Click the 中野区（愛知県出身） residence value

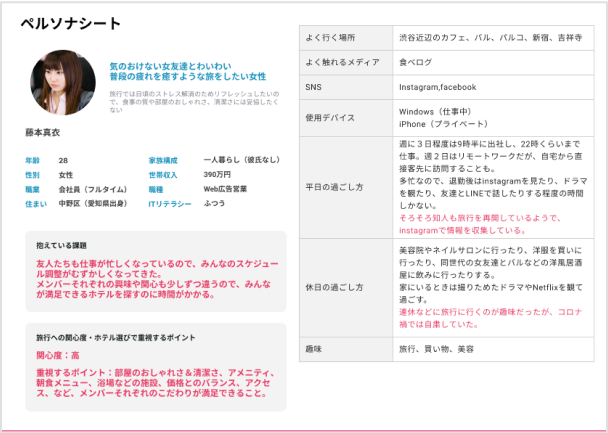pyautogui.click(x=92, y=203)
